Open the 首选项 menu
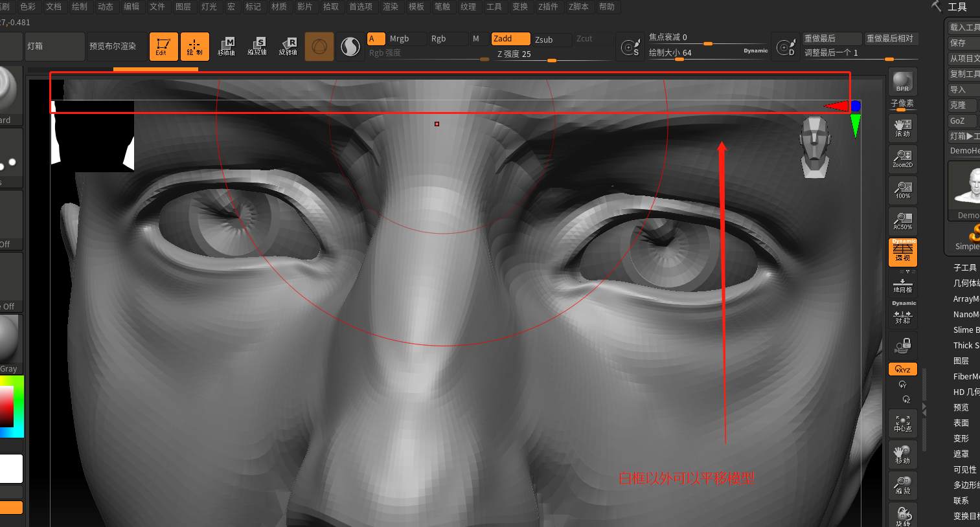 click(x=360, y=7)
